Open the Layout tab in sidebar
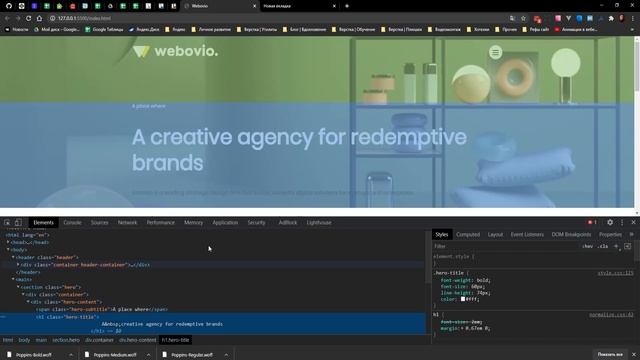The height and width of the screenshot is (360, 640). point(495,234)
